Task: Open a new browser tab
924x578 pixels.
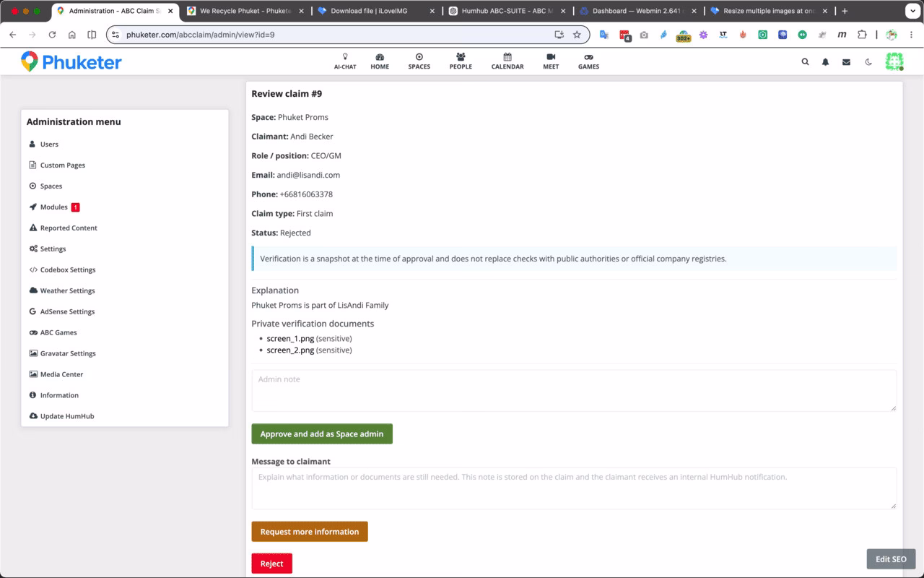Action: click(x=845, y=11)
